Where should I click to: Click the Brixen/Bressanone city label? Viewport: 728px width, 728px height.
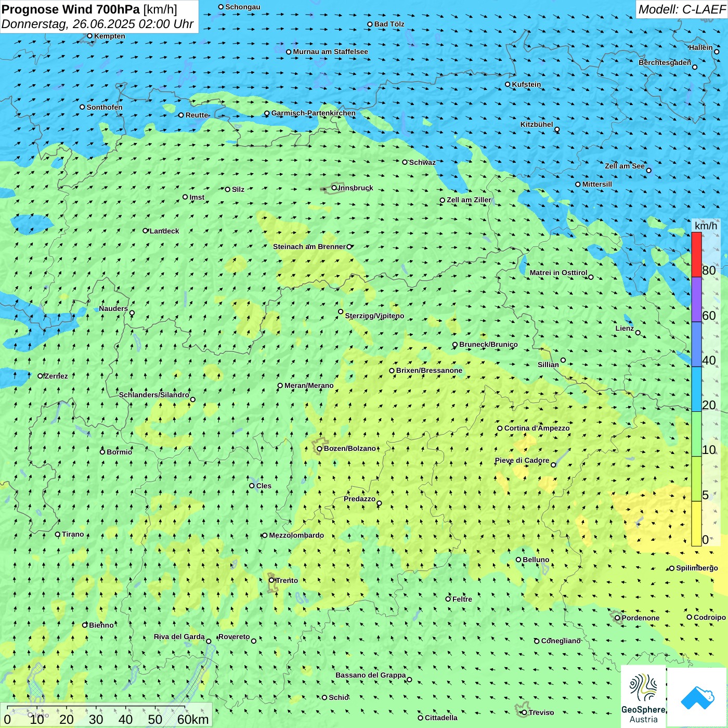coord(429,371)
